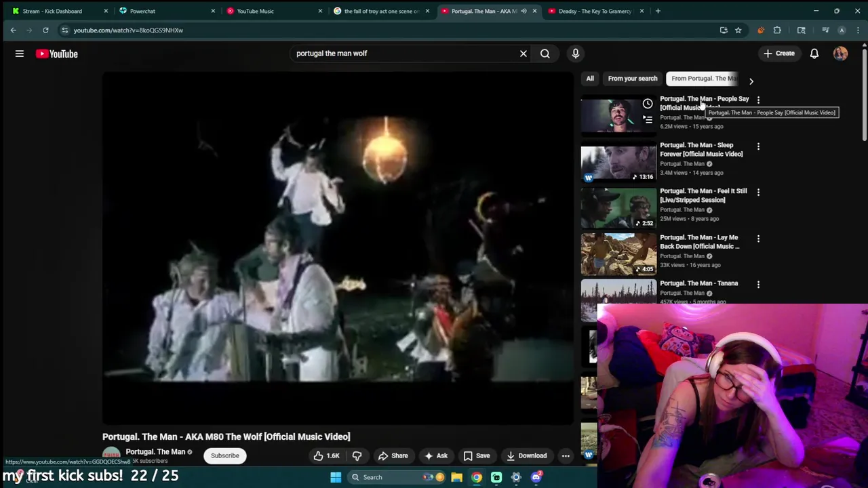868x488 pixels.
Task: Open options for Feel It Still video
Action: [x=758, y=192]
